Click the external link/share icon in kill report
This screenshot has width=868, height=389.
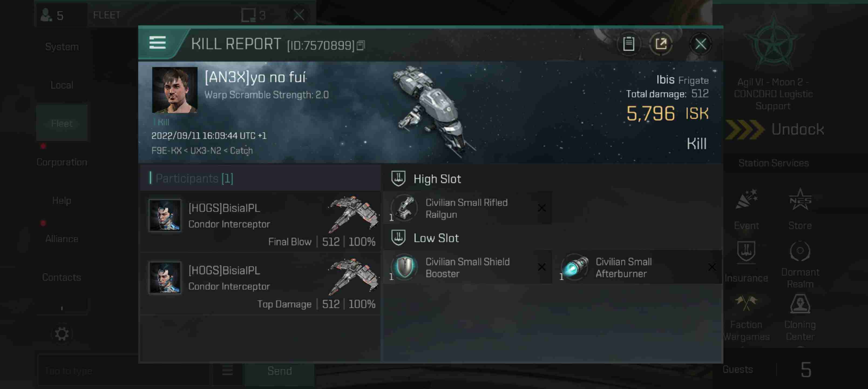click(x=660, y=43)
